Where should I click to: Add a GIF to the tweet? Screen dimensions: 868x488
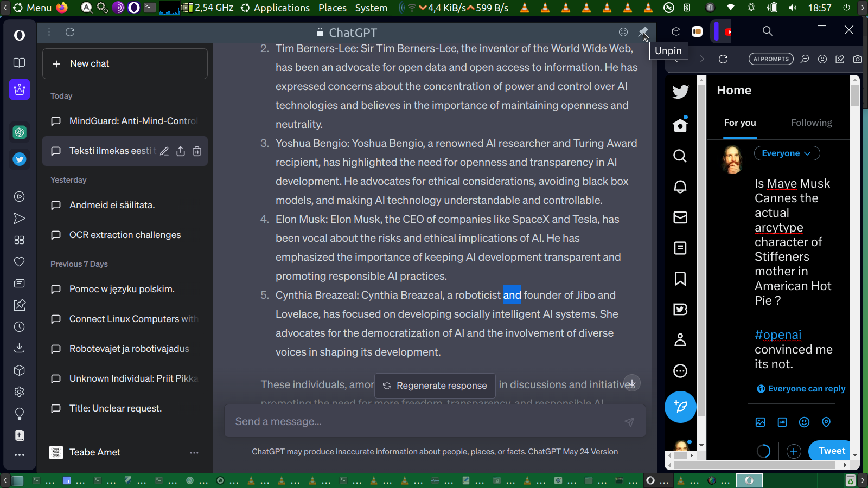click(782, 422)
